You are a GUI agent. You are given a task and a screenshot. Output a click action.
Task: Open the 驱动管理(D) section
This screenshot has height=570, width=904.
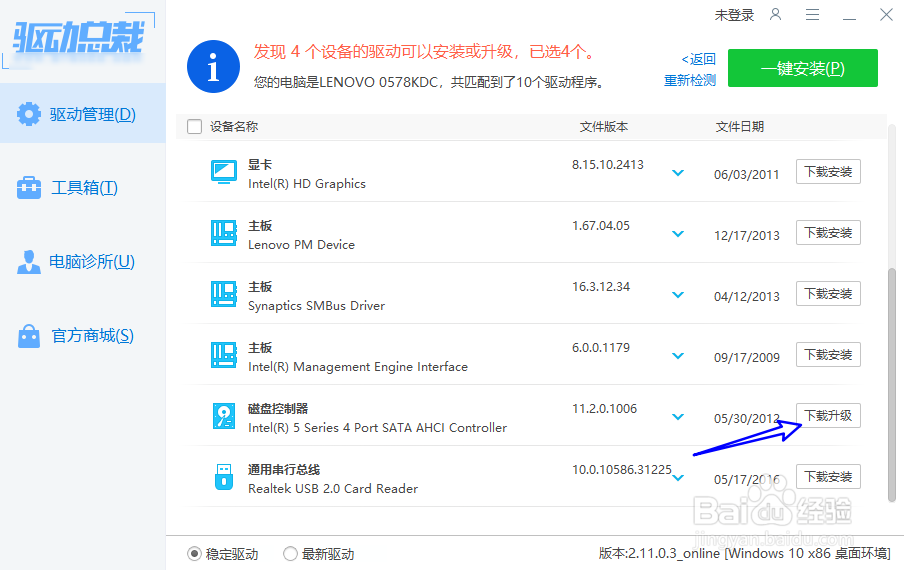pos(83,113)
